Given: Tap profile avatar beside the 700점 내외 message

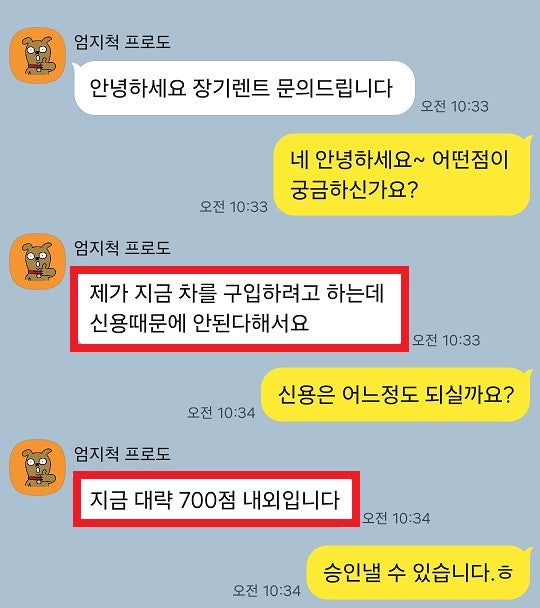Looking at the screenshot, I should [x=37, y=467].
